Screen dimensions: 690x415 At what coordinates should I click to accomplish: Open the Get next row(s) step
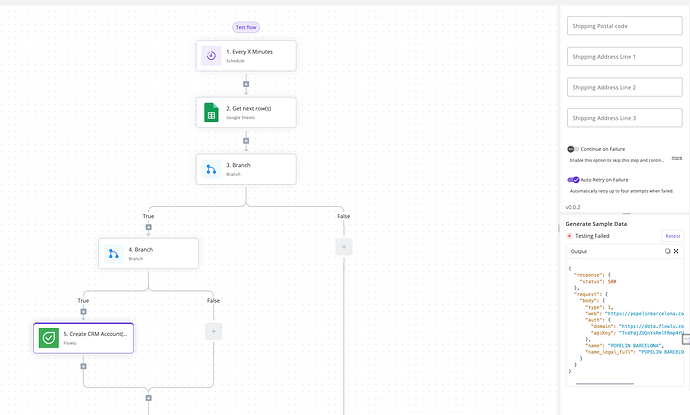246,113
